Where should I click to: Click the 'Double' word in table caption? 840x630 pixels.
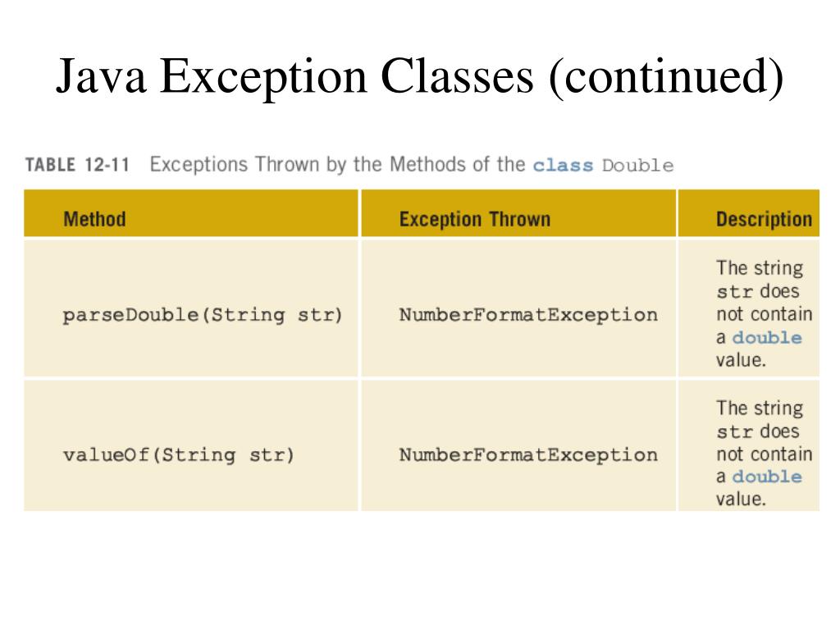[x=637, y=165]
